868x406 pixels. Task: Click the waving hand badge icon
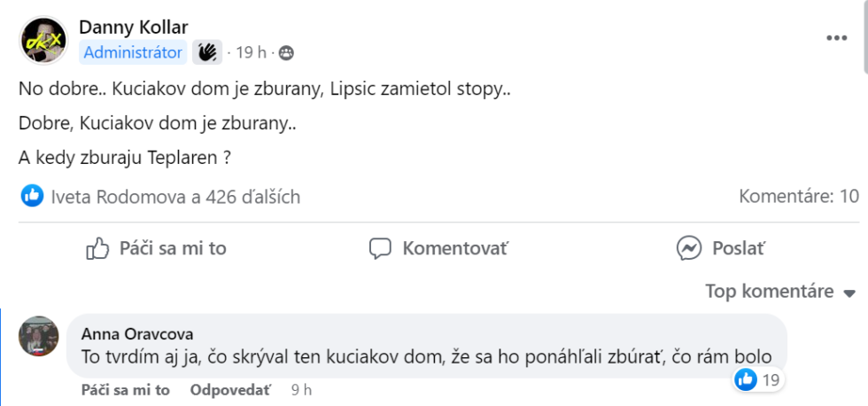(206, 52)
